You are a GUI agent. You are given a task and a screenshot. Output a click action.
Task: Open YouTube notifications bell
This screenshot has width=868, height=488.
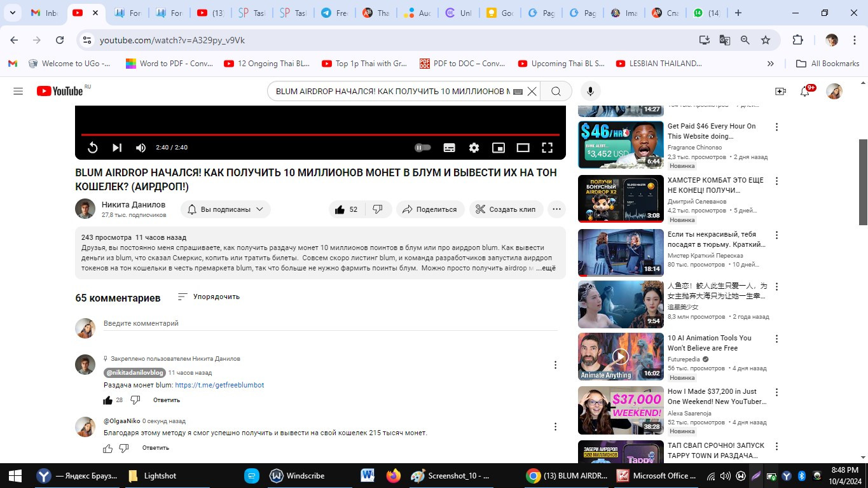pyautogui.click(x=805, y=92)
